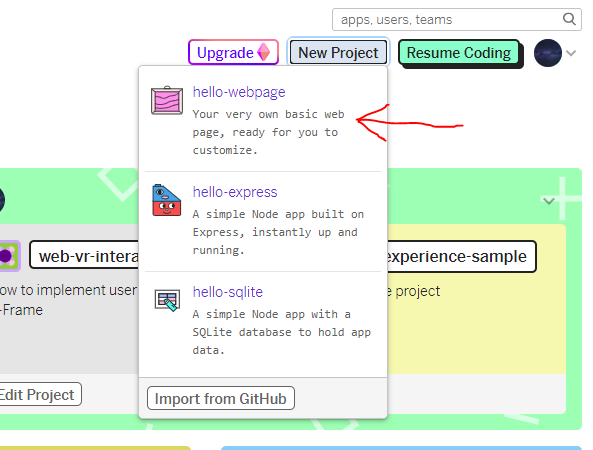Screen dimensions: 593x450
Task: Click Edit Project button
Action: pos(39,394)
